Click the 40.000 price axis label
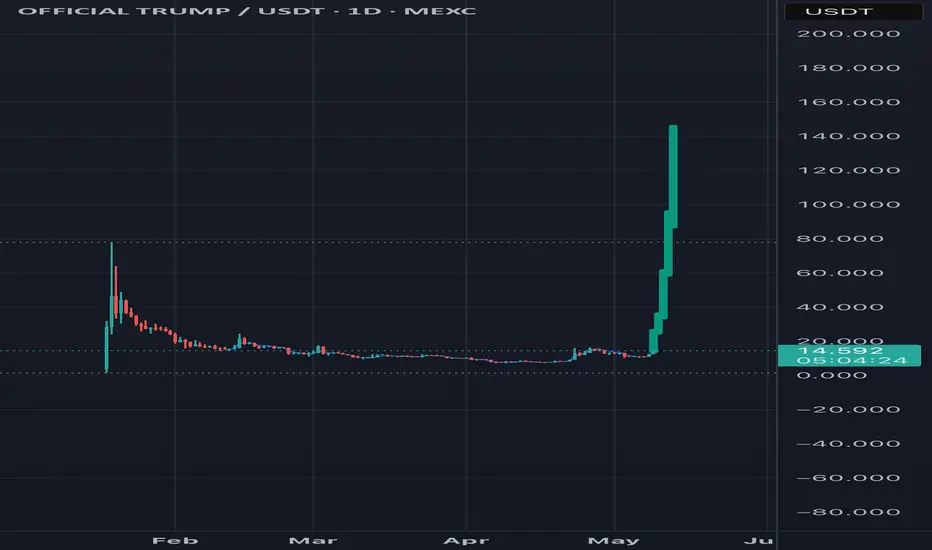 click(840, 307)
